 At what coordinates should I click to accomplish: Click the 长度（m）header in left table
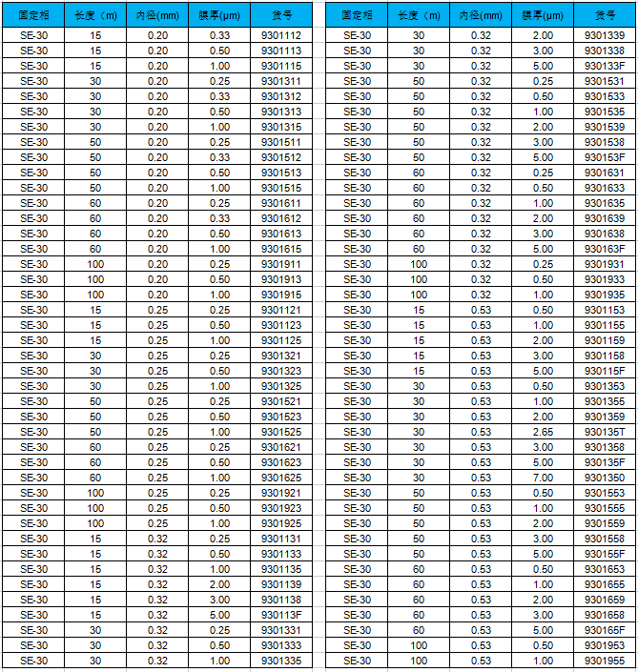(x=95, y=16)
